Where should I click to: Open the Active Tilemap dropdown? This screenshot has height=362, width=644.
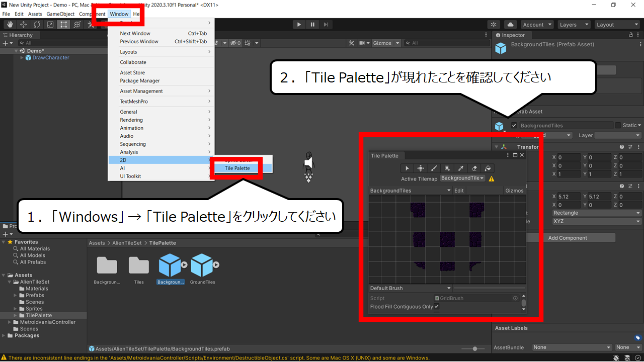tap(462, 178)
